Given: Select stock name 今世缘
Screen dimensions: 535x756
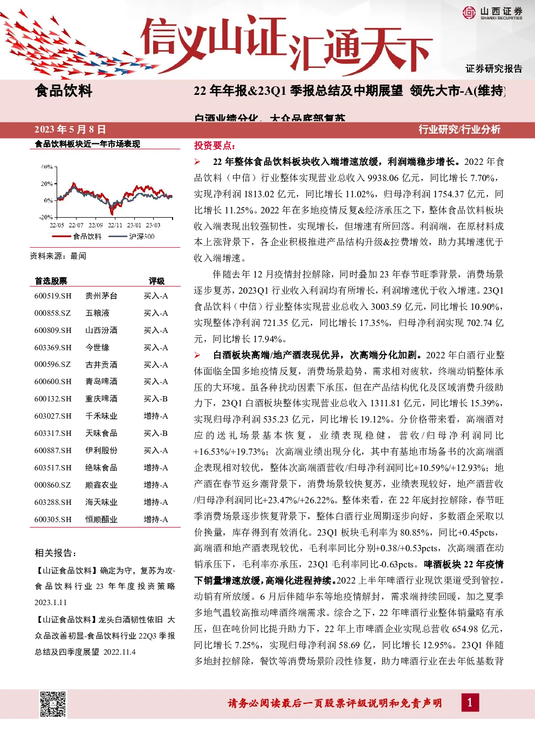Looking at the screenshot, I should [x=97, y=348].
